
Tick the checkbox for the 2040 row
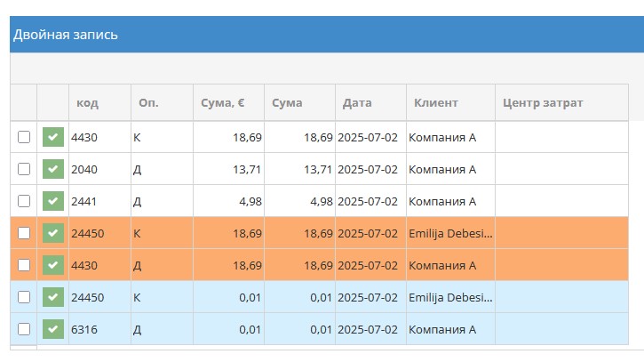[24, 169]
